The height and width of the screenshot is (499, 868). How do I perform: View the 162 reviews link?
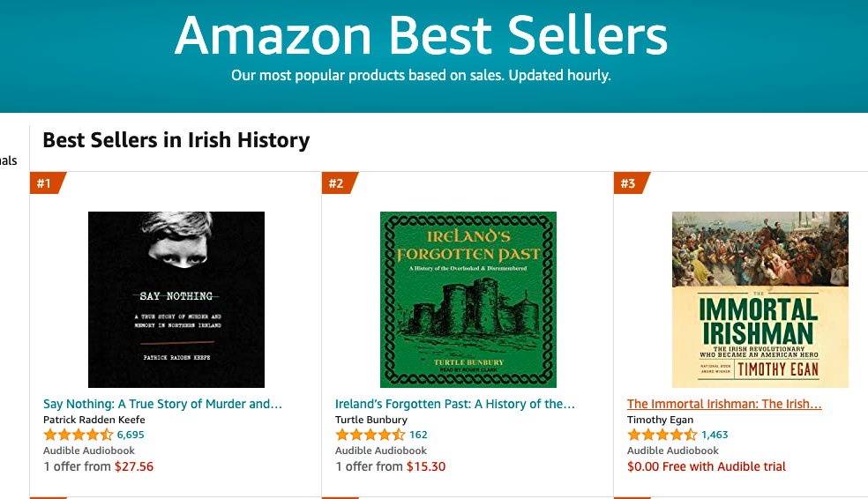click(418, 435)
